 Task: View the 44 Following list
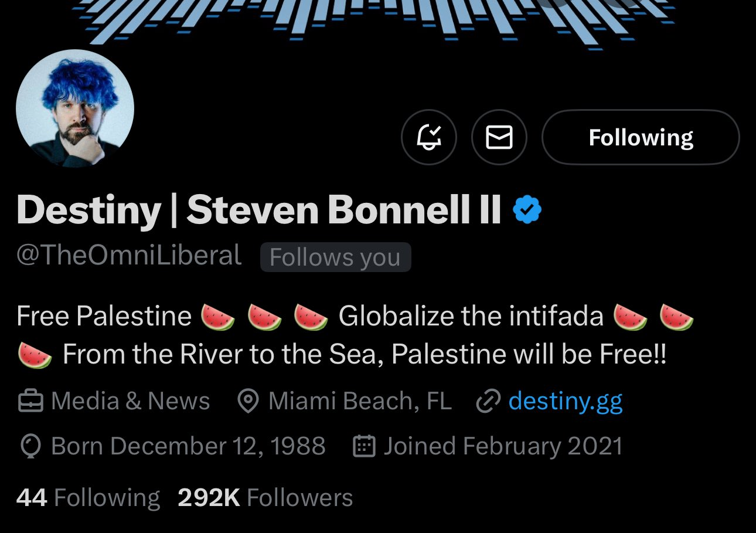coord(88,498)
